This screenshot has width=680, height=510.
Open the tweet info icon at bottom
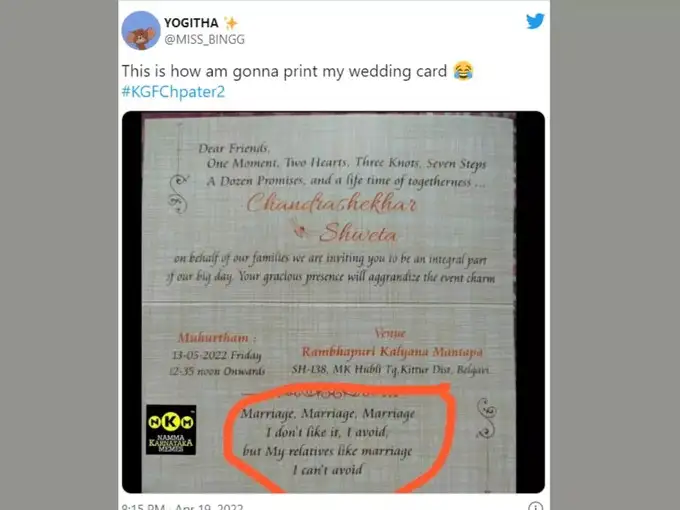pyautogui.click(x=536, y=506)
